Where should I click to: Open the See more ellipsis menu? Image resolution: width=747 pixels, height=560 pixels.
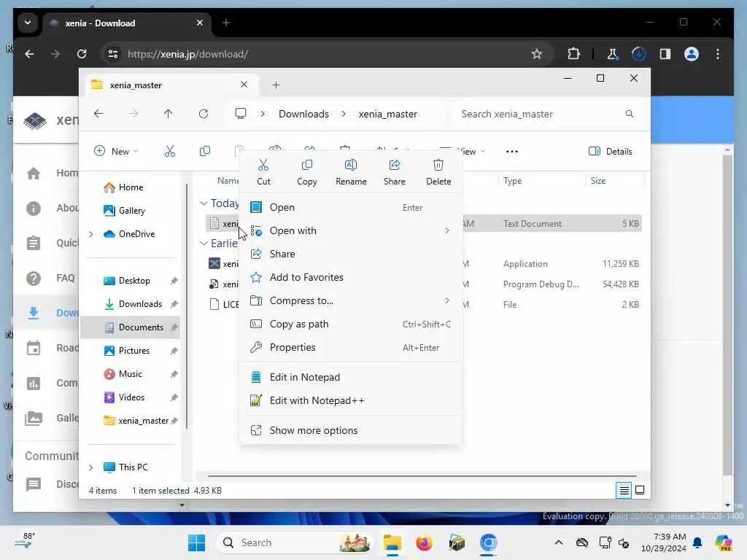tap(511, 152)
